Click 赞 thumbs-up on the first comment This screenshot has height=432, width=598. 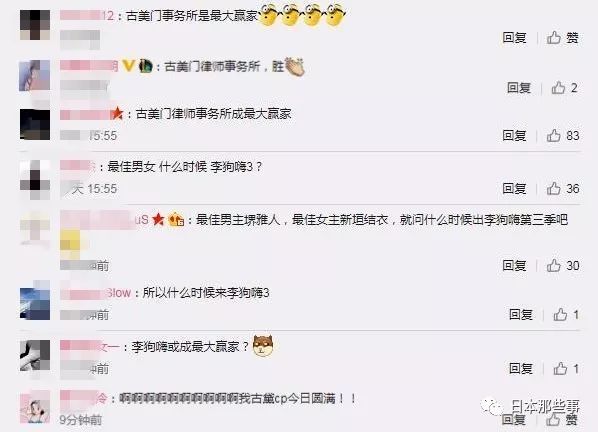tap(563, 38)
